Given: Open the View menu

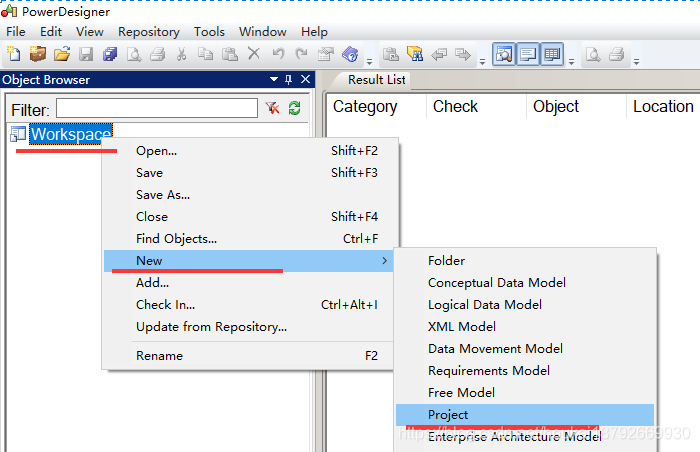Looking at the screenshot, I should point(90,32).
